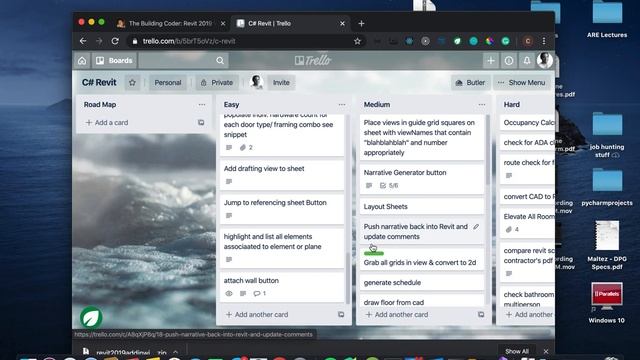Click the plus create icon in Trello header
The image size is (640, 360).
pyautogui.click(x=491, y=60)
